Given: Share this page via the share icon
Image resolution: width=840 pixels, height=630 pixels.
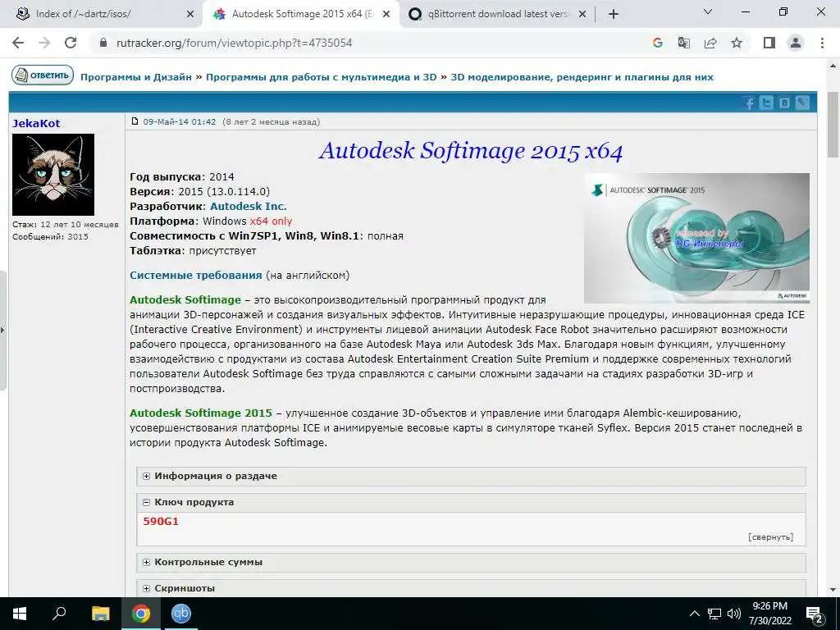Looking at the screenshot, I should [710, 43].
